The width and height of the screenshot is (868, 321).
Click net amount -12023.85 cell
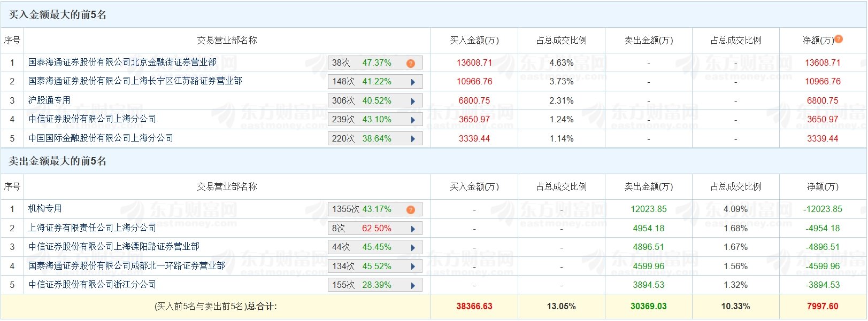coord(823,209)
